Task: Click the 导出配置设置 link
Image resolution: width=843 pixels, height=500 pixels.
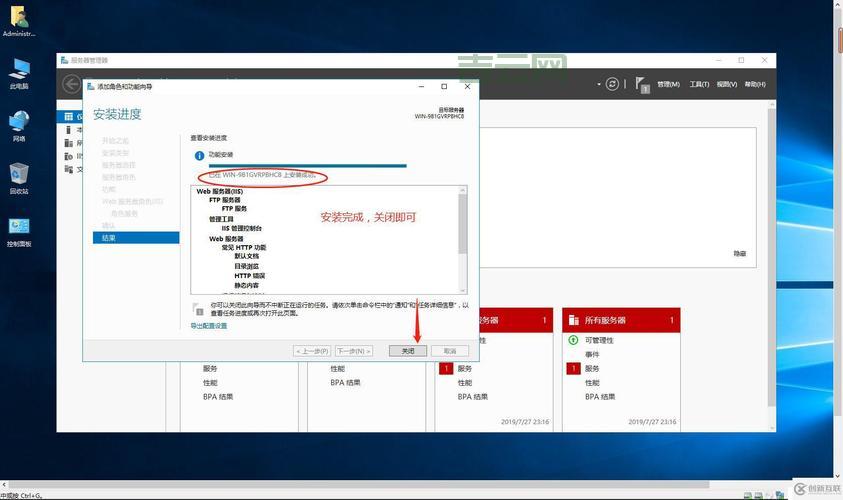Action: 209,326
